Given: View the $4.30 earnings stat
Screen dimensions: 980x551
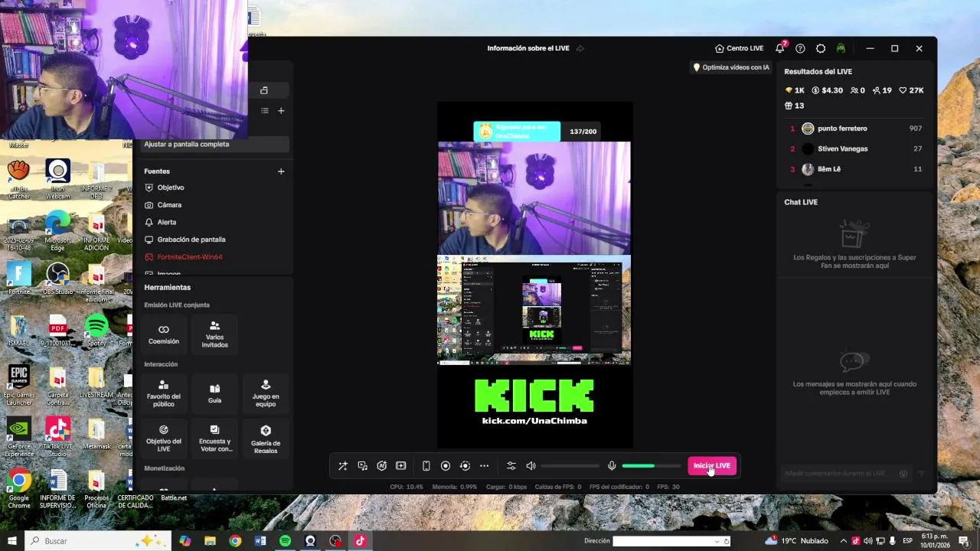Looking at the screenshot, I should [827, 90].
